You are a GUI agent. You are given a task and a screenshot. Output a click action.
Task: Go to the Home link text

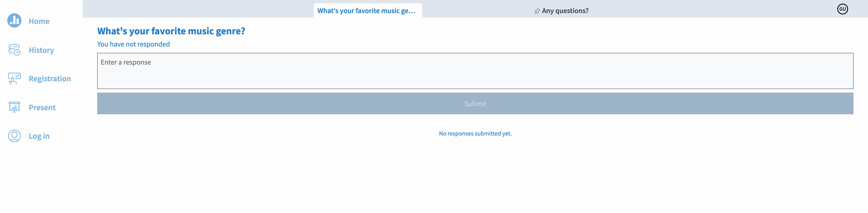coord(39,21)
